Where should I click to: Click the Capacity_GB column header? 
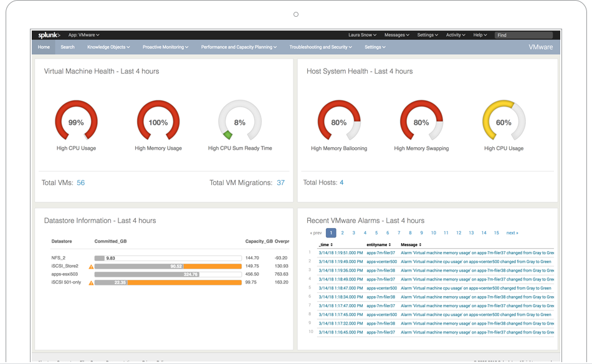click(x=259, y=241)
